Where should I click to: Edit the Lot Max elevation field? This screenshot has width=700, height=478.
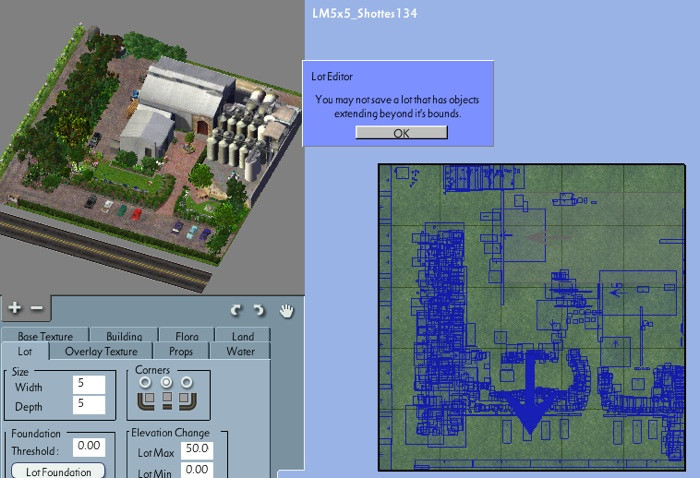197,450
